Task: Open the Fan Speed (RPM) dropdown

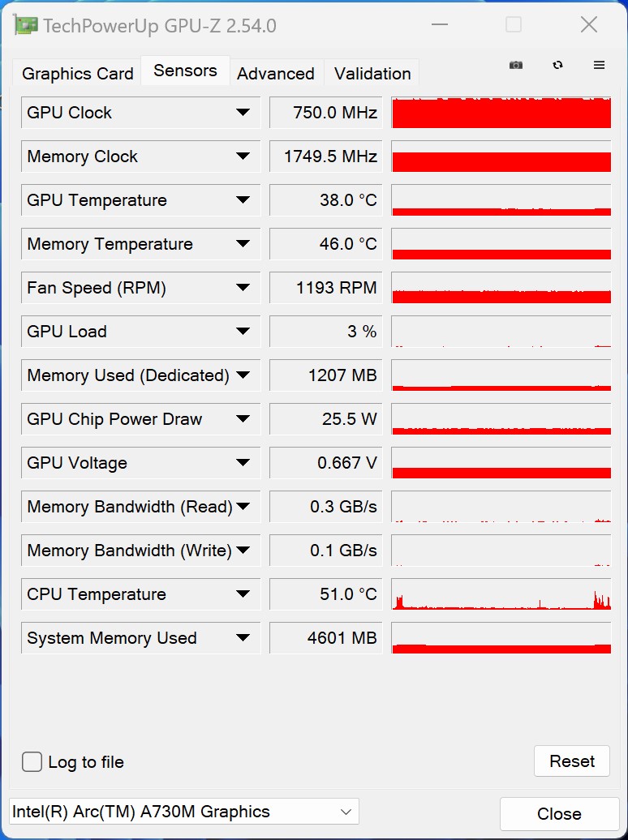Action: pos(243,288)
